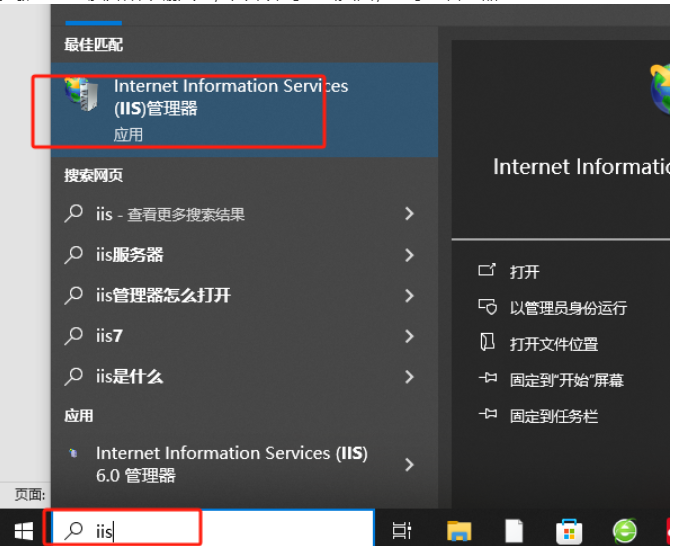675x546 pixels.
Task: Expand the IIS 6.0 管理器 result chevron
Action: click(x=409, y=465)
